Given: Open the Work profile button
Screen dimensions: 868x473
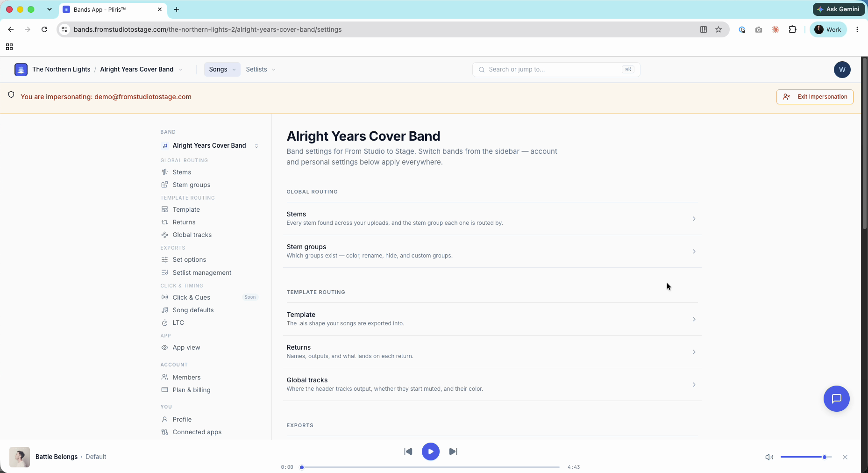Looking at the screenshot, I should click(x=828, y=29).
